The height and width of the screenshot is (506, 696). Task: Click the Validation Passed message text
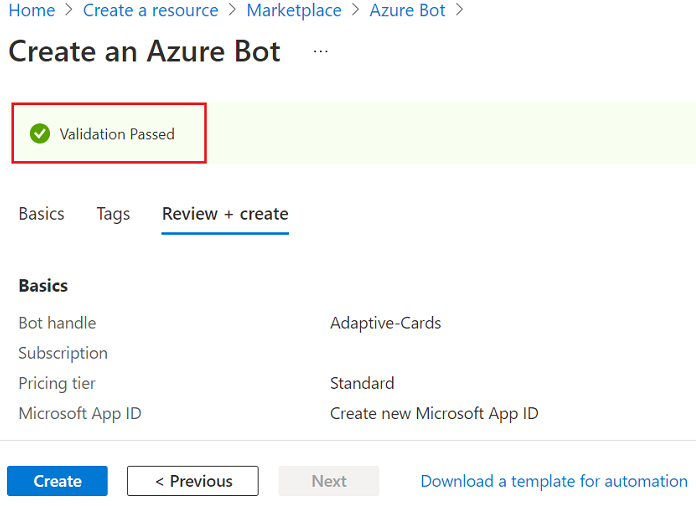117,134
